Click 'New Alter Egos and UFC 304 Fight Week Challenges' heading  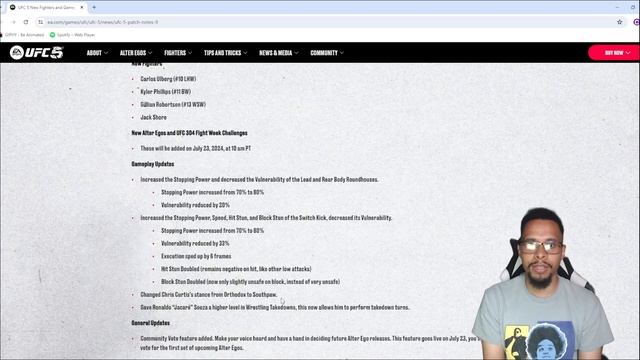(189, 133)
